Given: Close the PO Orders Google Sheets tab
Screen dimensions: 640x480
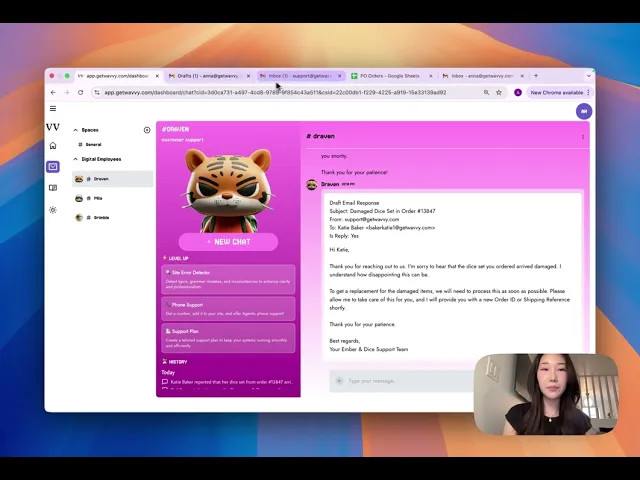Looking at the screenshot, I should [430, 76].
